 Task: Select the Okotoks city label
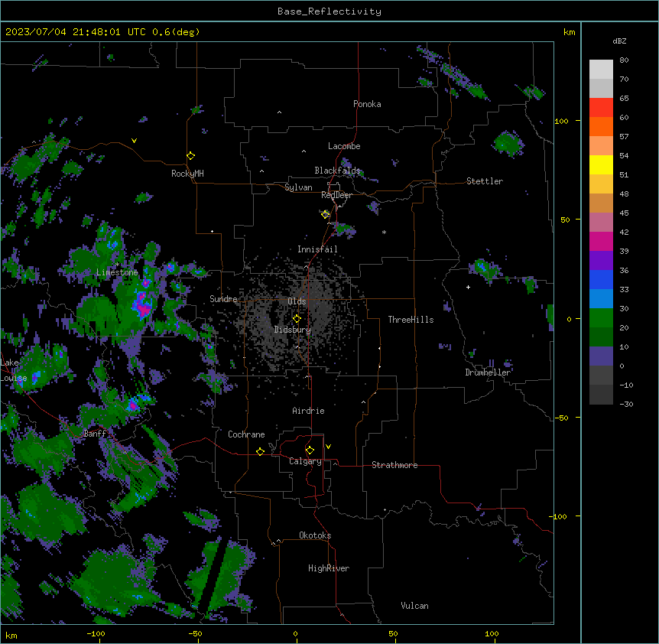coord(315,535)
